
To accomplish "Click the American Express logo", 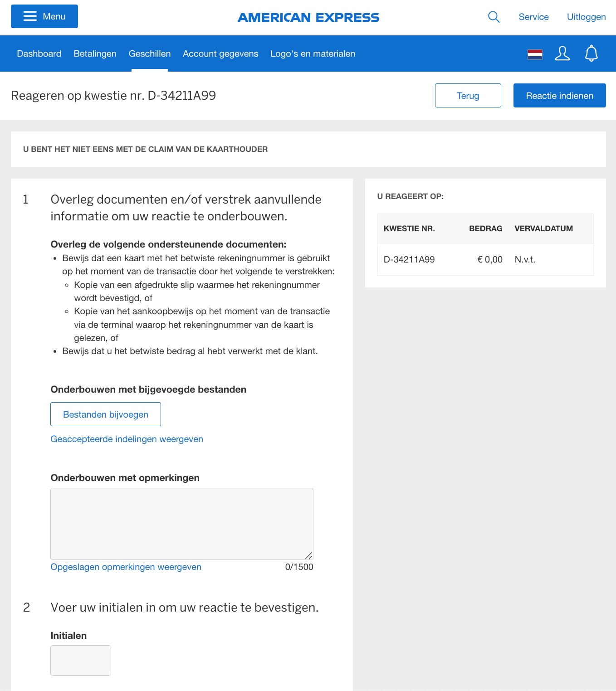I will click(308, 18).
